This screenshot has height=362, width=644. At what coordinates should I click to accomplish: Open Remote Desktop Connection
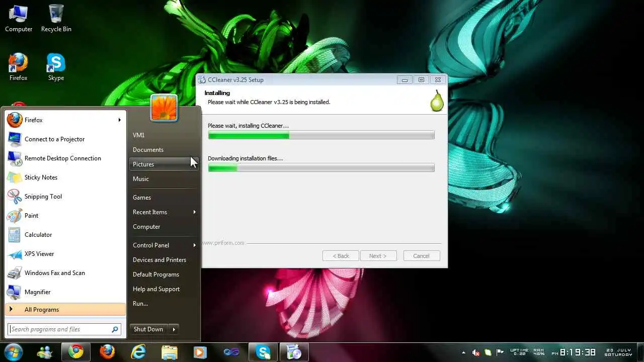(x=65, y=158)
